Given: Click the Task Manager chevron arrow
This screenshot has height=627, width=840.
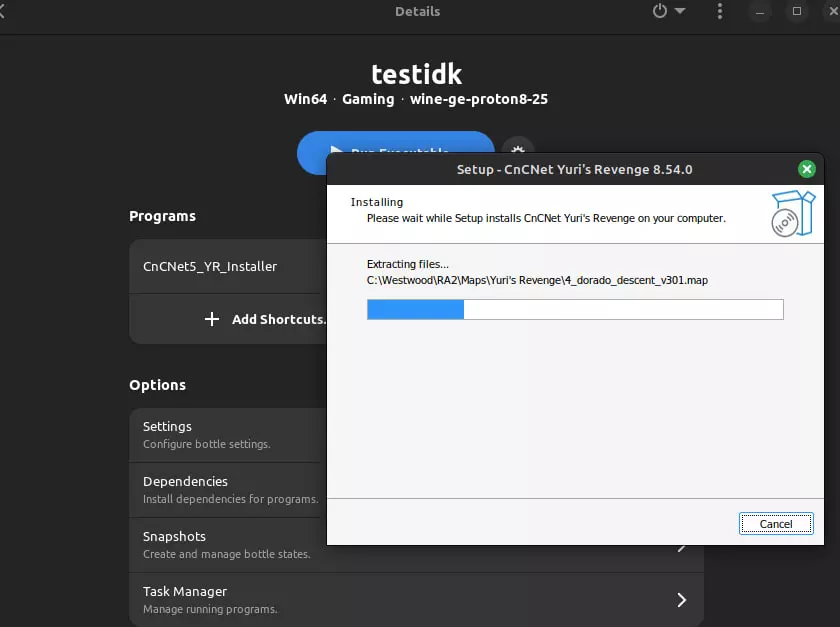Looking at the screenshot, I should [681, 600].
